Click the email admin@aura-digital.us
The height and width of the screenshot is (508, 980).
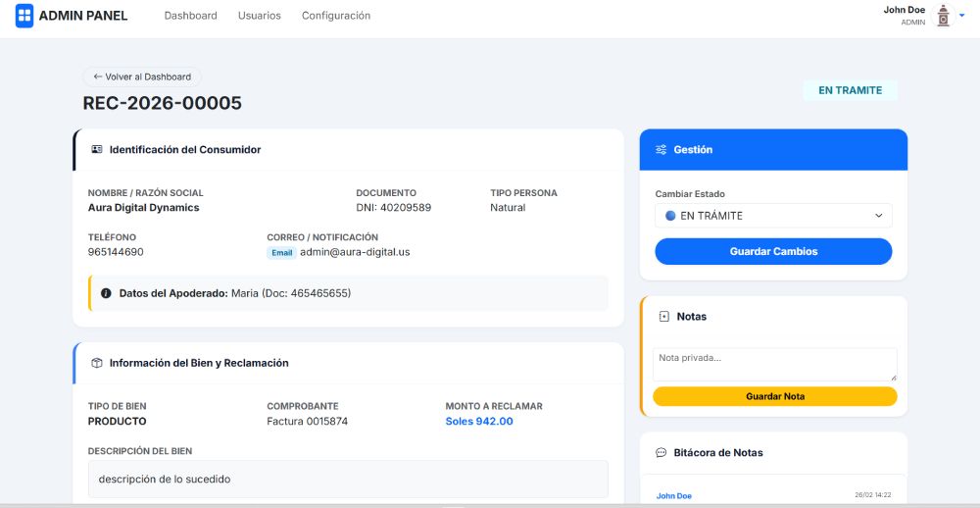point(355,252)
